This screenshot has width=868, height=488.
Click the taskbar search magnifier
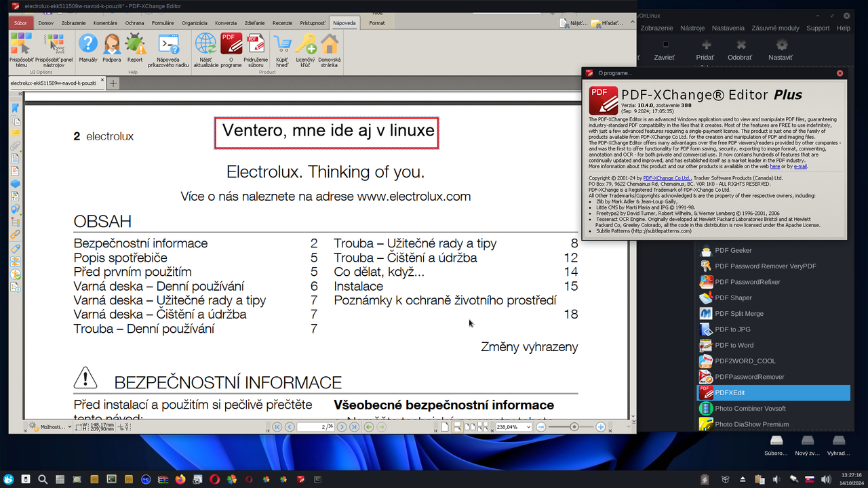pyautogui.click(x=42, y=479)
